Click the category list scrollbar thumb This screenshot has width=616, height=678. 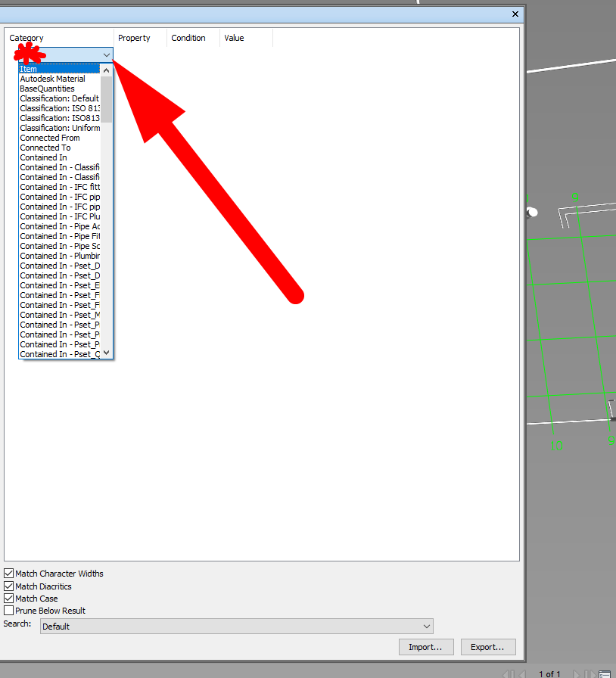(107, 99)
